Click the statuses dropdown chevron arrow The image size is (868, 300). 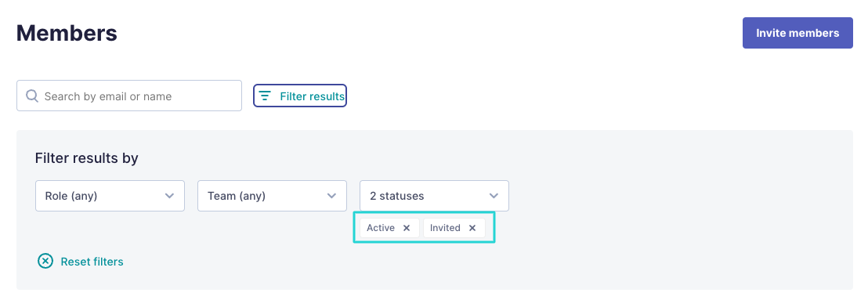click(x=494, y=196)
